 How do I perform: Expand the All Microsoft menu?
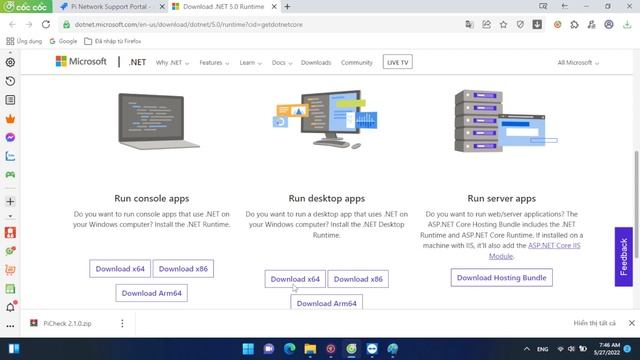coord(578,62)
